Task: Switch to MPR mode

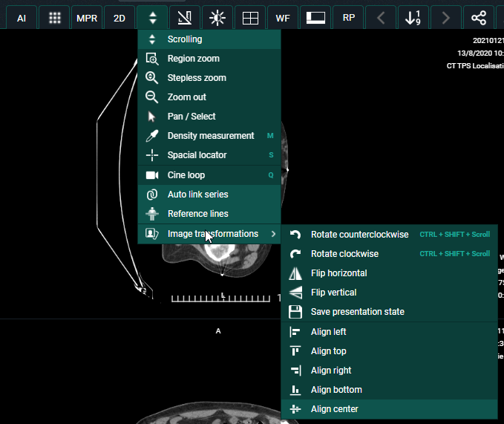Action: pos(87,18)
